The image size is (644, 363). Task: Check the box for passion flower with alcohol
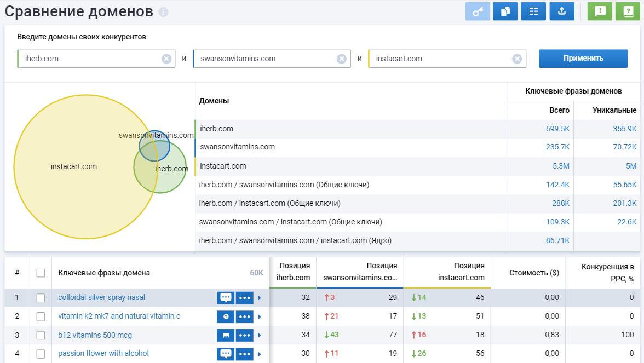[x=41, y=354]
